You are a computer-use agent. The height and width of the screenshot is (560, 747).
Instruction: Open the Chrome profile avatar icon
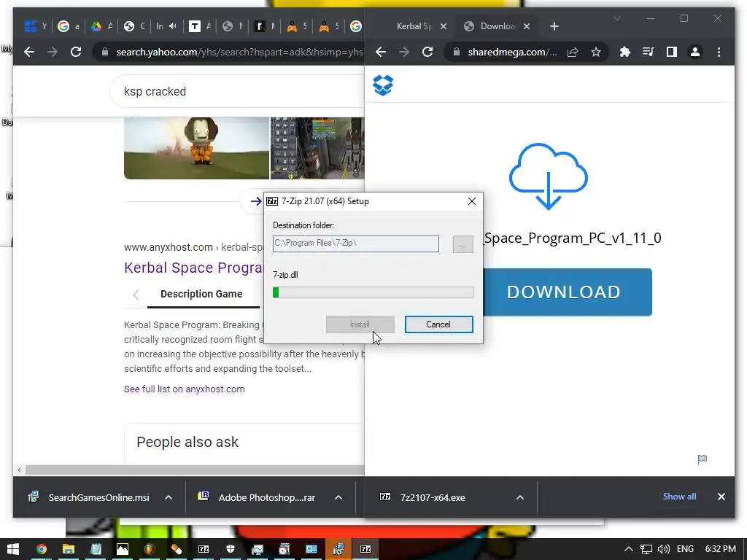point(695,52)
